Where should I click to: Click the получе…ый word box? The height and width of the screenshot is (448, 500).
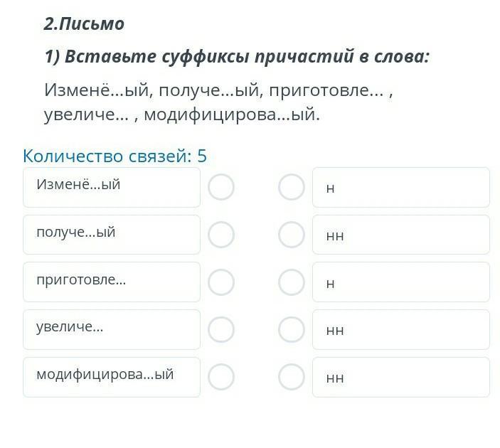click(x=112, y=235)
